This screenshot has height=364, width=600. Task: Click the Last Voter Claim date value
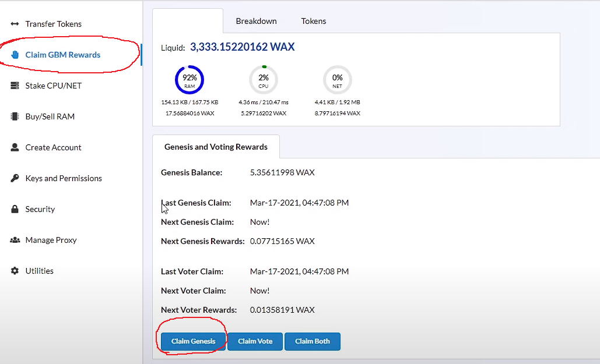tap(299, 271)
